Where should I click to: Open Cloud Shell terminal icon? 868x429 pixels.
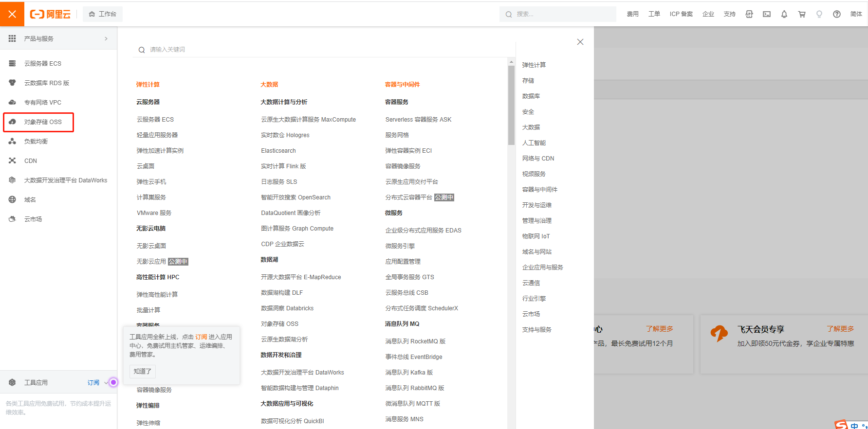click(767, 14)
